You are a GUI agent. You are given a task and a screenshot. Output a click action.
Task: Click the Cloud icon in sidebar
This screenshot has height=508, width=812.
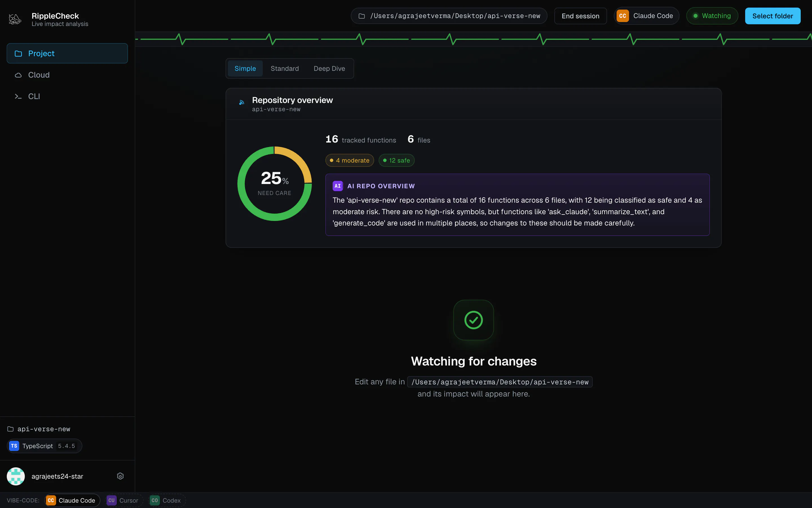[x=18, y=75]
